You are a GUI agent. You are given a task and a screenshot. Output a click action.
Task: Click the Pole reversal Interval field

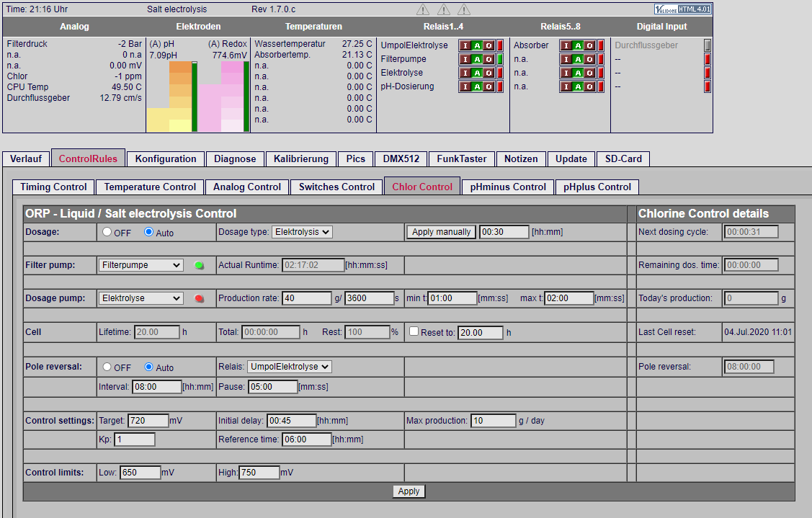pyautogui.click(x=157, y=387)
